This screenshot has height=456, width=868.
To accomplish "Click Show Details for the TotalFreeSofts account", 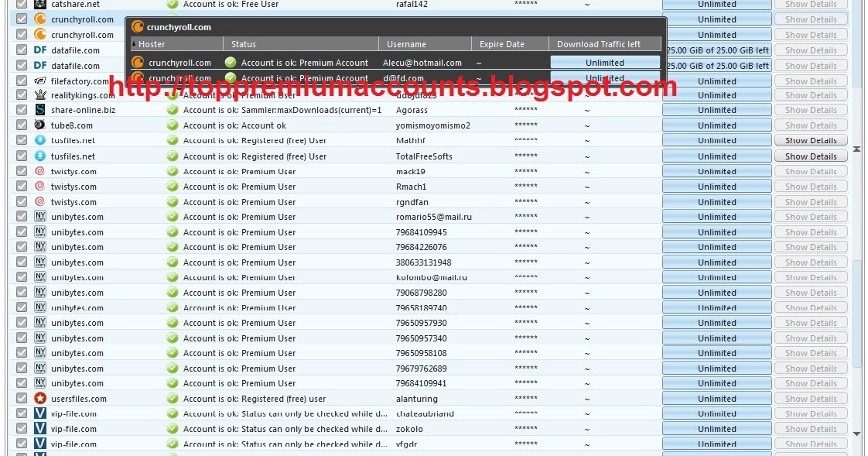I will [x=811, y=156].
